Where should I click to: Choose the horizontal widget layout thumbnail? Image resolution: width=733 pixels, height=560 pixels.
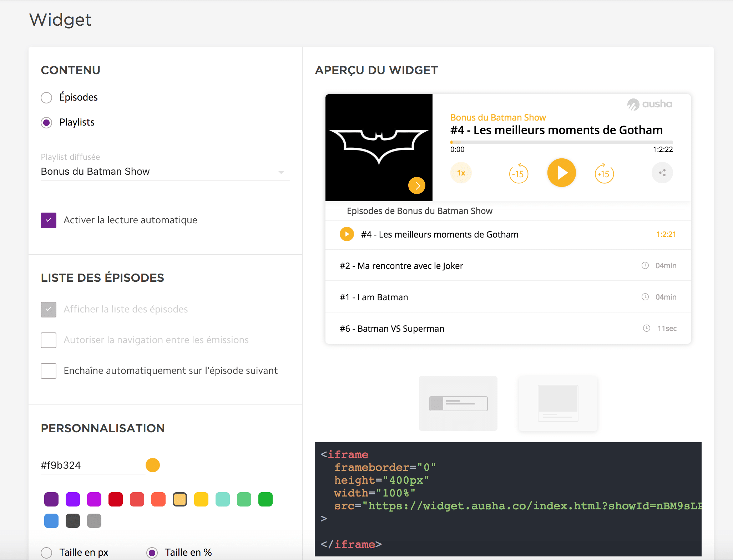pos(458,403)
